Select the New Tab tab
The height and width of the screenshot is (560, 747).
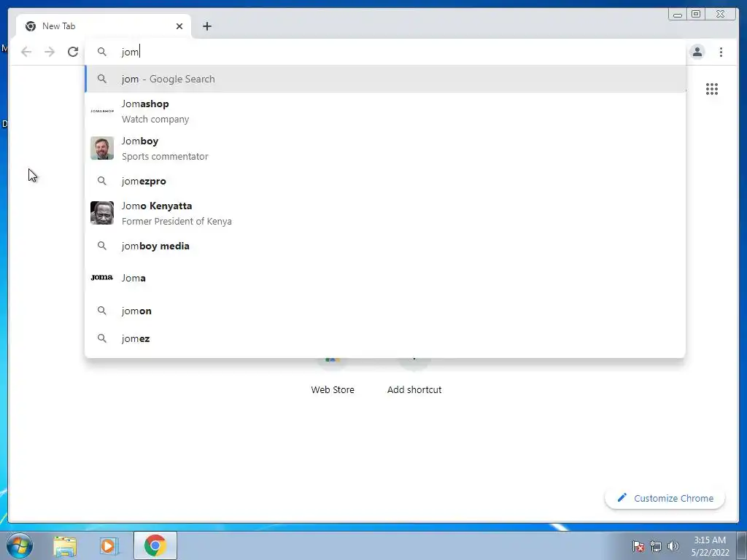tap(104, 26)
